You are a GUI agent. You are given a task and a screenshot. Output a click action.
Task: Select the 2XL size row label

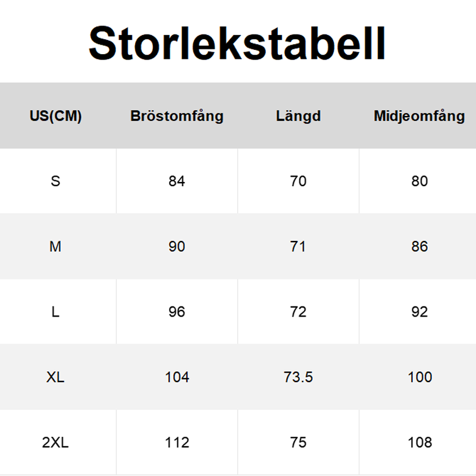click(55, 443)
